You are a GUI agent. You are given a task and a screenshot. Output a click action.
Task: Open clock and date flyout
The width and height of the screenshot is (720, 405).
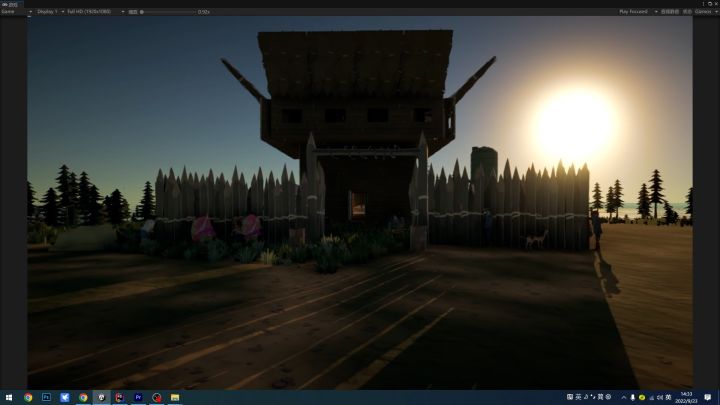coord(686,398)
